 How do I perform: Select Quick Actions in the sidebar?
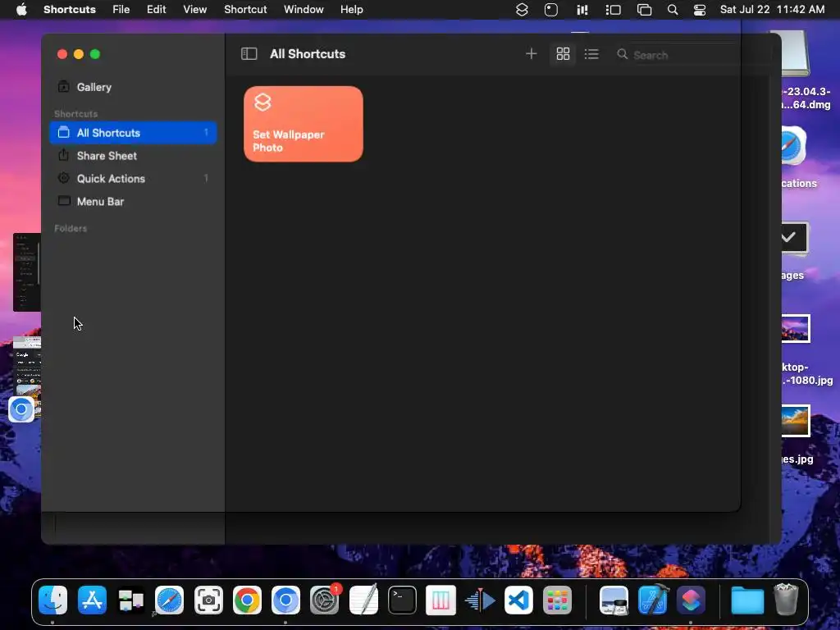(x=133, y=178)
